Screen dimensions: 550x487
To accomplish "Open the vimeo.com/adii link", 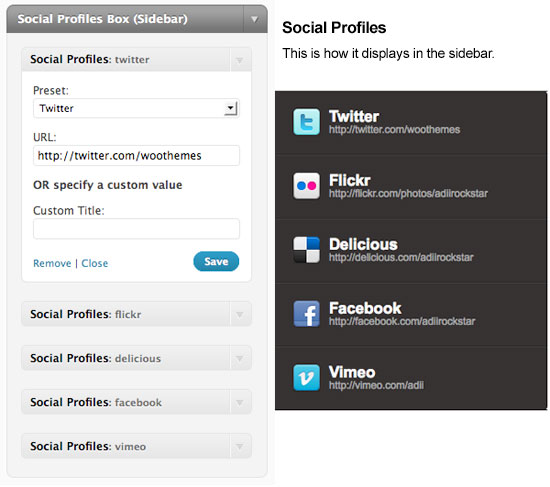I will [376, 386].
